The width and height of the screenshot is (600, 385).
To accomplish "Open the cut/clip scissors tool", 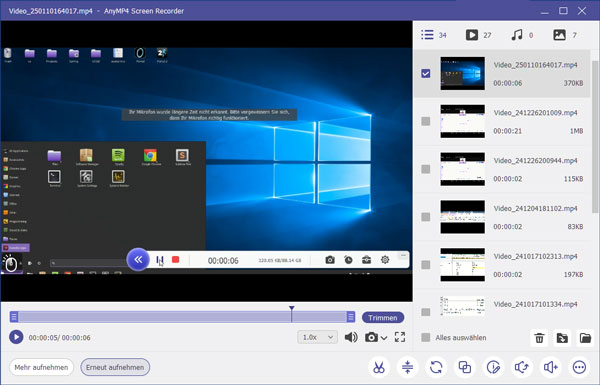I will coord(379,367).
